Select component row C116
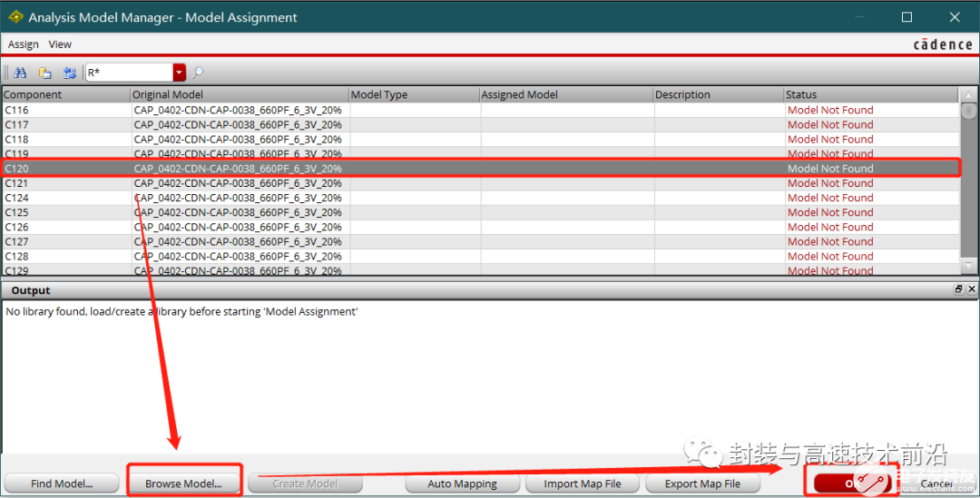Image resolution: width=980 pixels, height=498 pixels. pos(481,110)
